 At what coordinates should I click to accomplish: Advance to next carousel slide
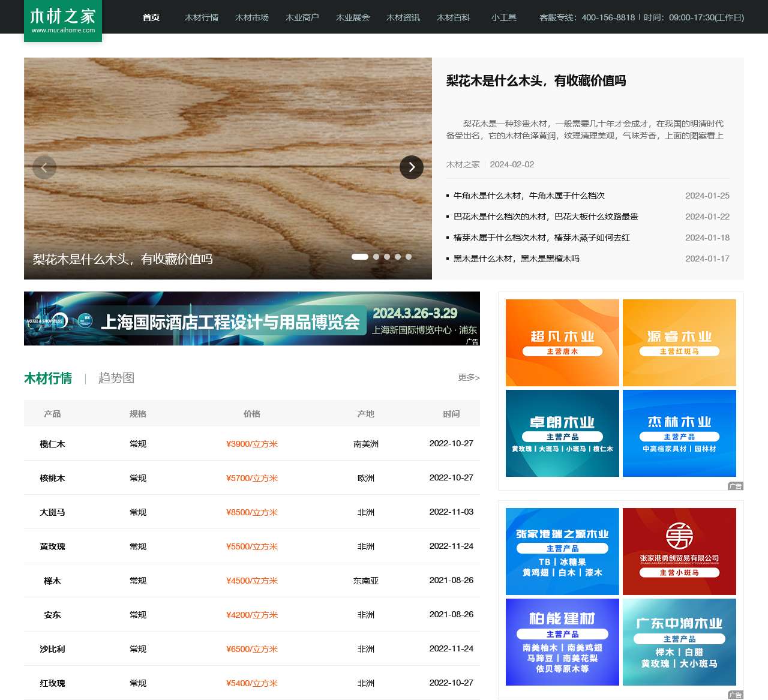coord(412,167)
